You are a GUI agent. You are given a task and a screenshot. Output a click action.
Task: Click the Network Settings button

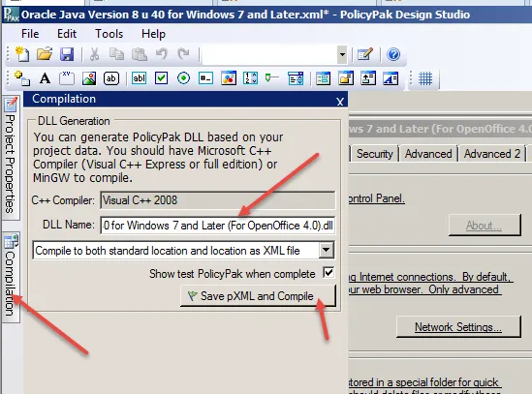coord(458,327)
